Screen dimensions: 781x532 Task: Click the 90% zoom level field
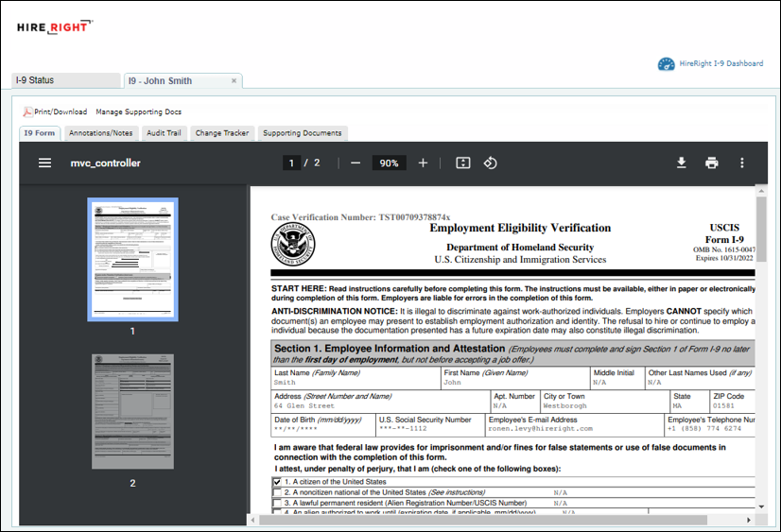(389, 163)
